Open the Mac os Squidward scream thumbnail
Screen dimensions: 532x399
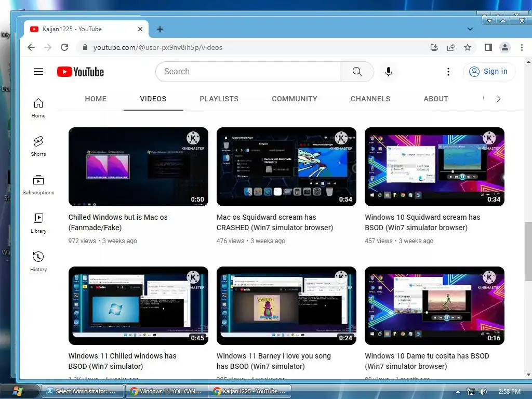286,167
